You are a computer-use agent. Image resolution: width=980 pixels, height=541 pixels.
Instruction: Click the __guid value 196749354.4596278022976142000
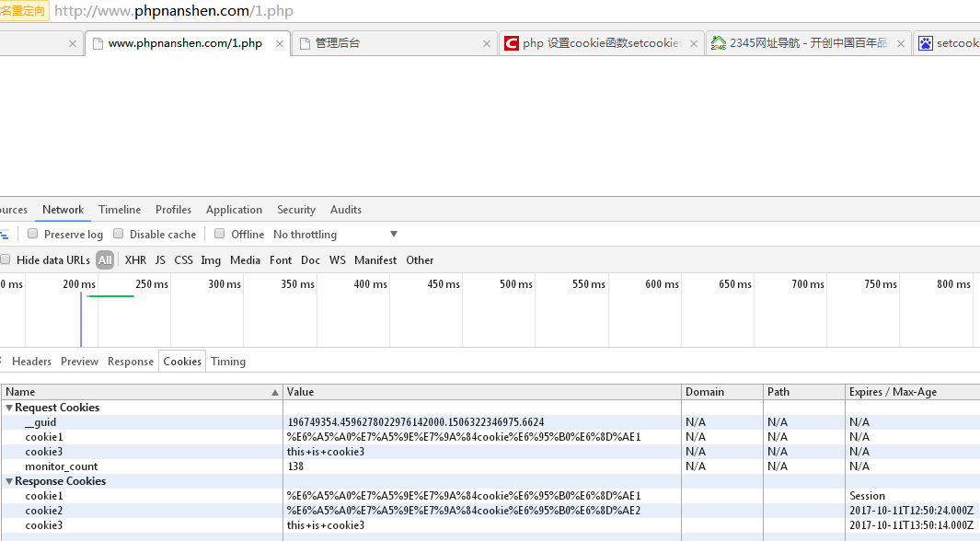[416, 422]
